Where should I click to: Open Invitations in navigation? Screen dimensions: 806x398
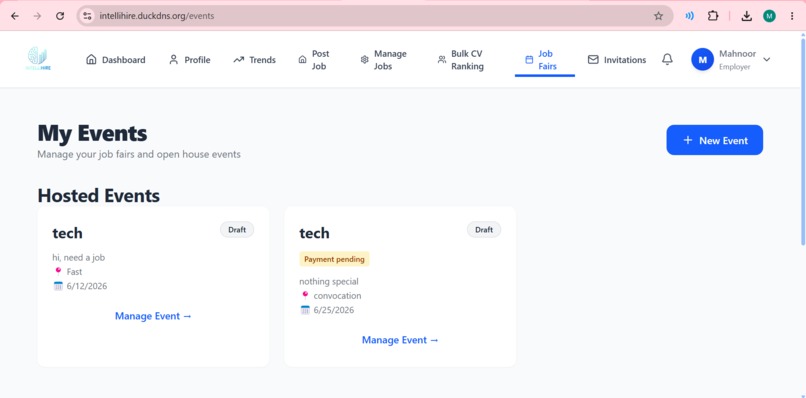pyautogui.click(x=617, y=60)
